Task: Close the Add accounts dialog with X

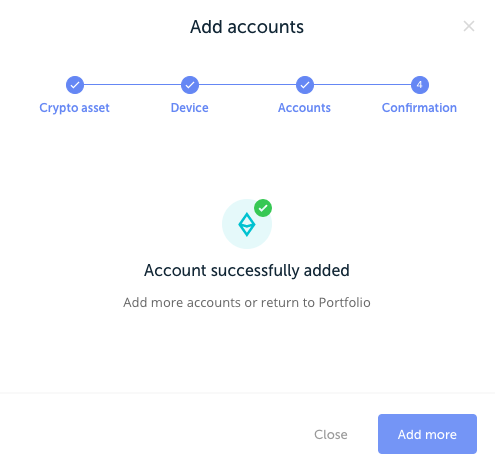Action: click(469, 26)
